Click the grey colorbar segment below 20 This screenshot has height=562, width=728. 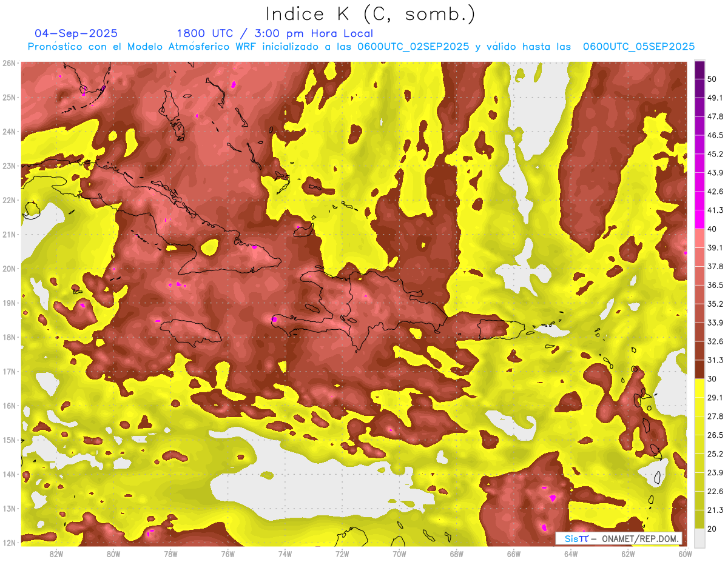coord(699,538)
